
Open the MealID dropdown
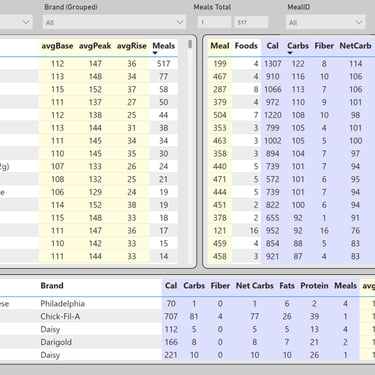click(x=325, y=23)
